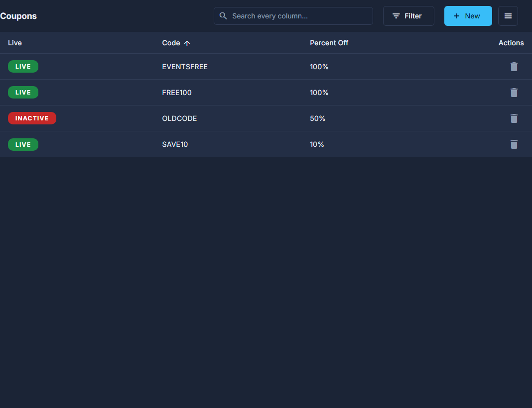Delete the SAVE10 coupon row
Image resolution: width=532 pixels, height=408 pixels.
point(514,144)
